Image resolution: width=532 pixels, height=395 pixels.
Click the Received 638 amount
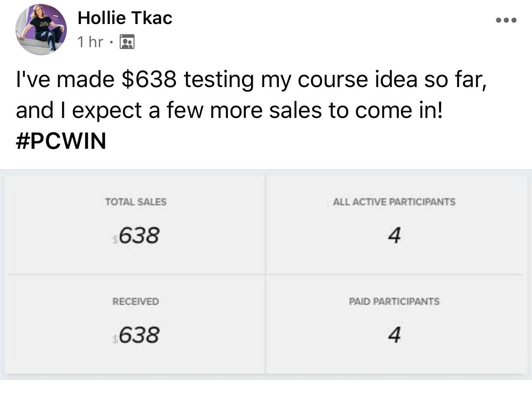[x=139, y=335]
